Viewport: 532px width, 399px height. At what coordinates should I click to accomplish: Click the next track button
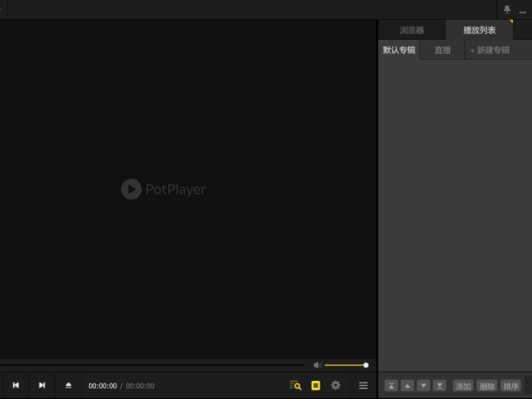coord(41,385)
